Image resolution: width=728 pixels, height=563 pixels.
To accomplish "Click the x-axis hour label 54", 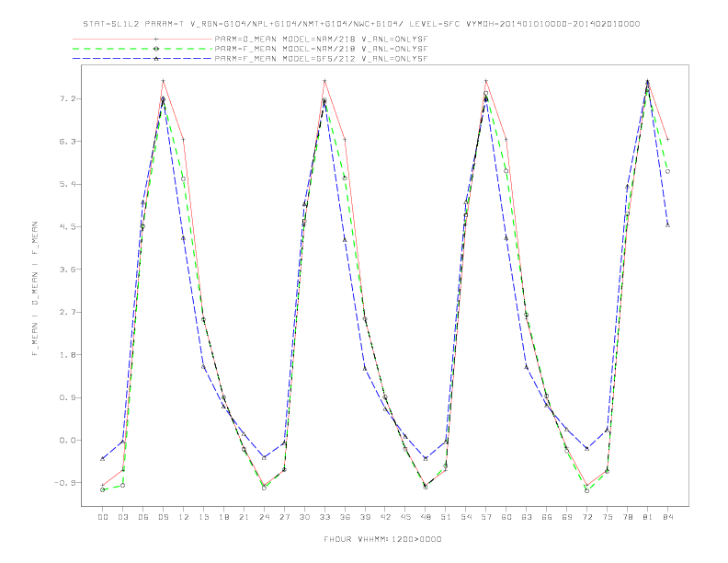I will point(466,517).
